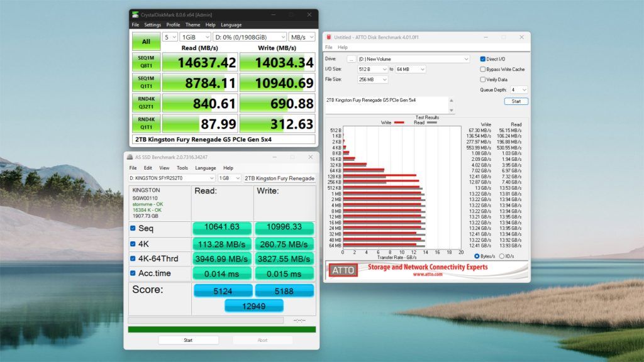Open the AS SSD Language menu
Viewport: 644px width, 362px height.
pyautogui.click(x=206, y=168)
